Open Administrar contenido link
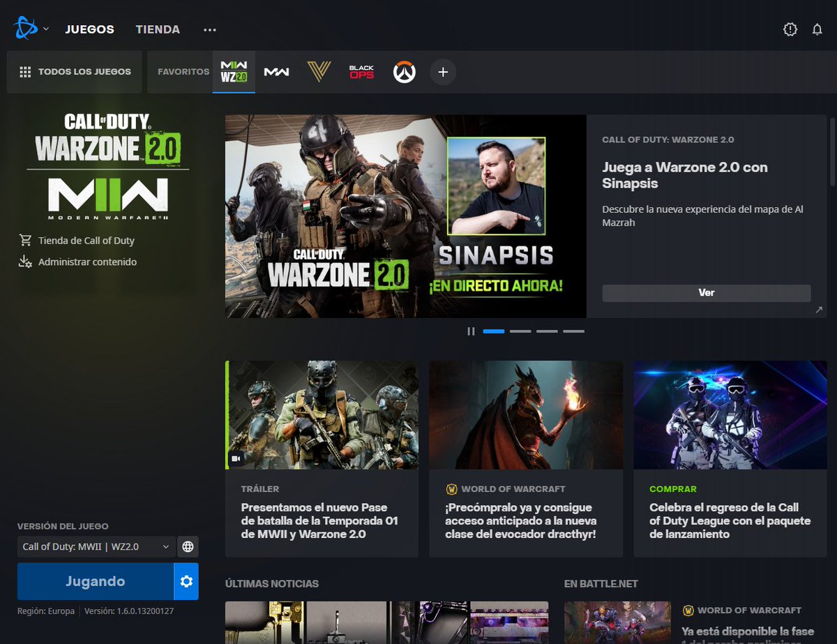This screenshot has height=644, width=837. (87, 262)
